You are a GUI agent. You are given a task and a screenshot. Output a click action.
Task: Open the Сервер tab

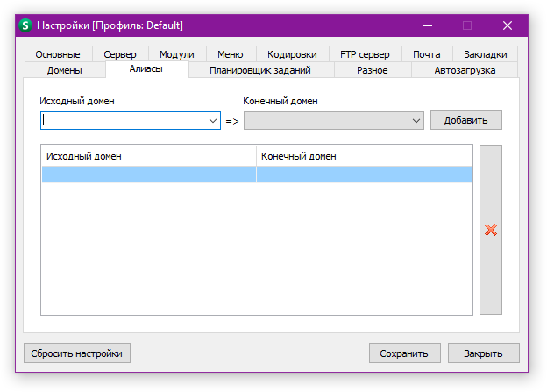point(120,54)
